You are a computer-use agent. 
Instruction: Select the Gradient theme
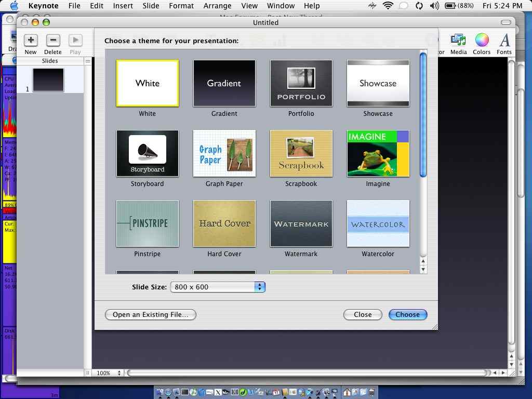coord(224,84)
